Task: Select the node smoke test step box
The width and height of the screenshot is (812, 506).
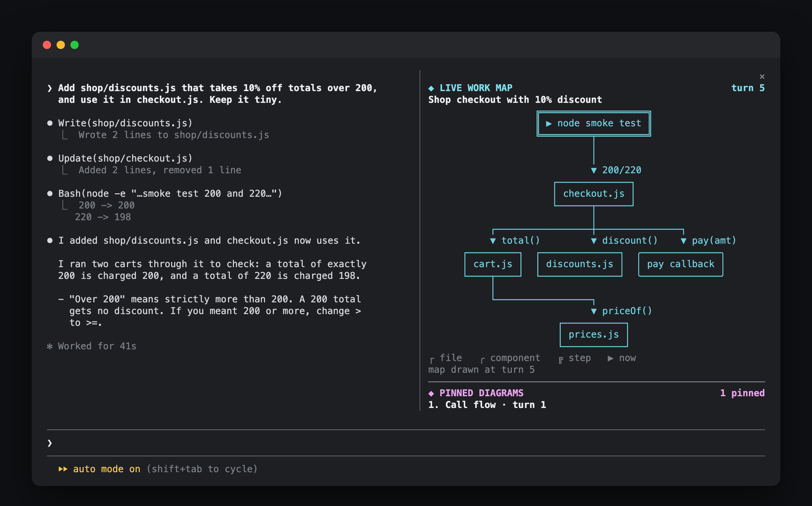Action: 594,124
